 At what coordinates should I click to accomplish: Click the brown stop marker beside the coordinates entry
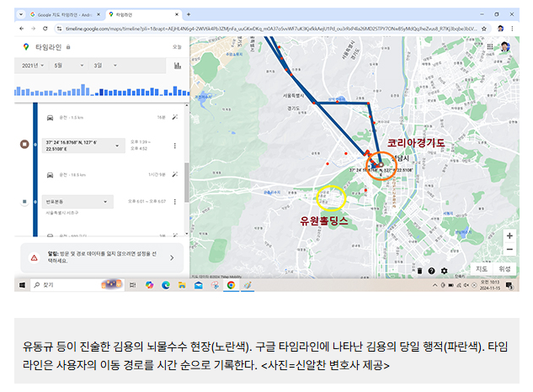(24, 144)
